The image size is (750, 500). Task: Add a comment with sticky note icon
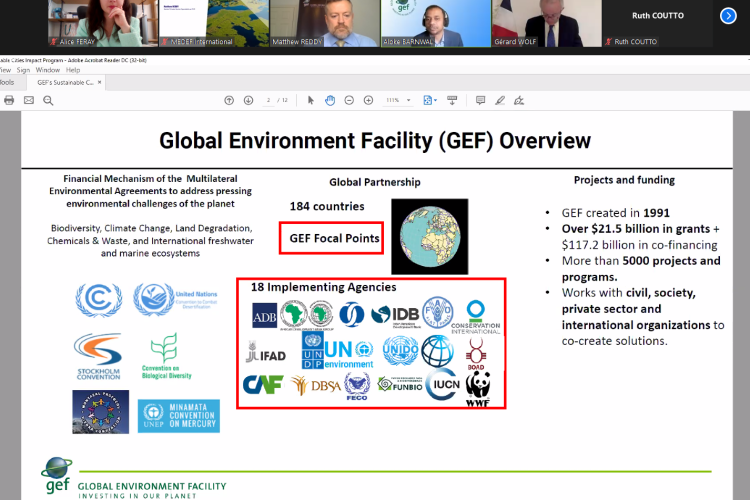(480, 100)
